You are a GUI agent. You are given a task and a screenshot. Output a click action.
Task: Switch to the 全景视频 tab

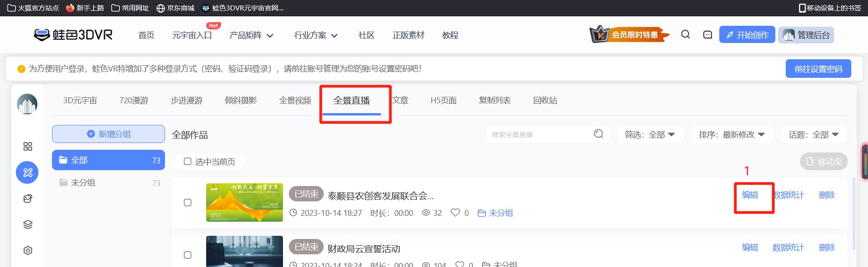tap(295, 100)
